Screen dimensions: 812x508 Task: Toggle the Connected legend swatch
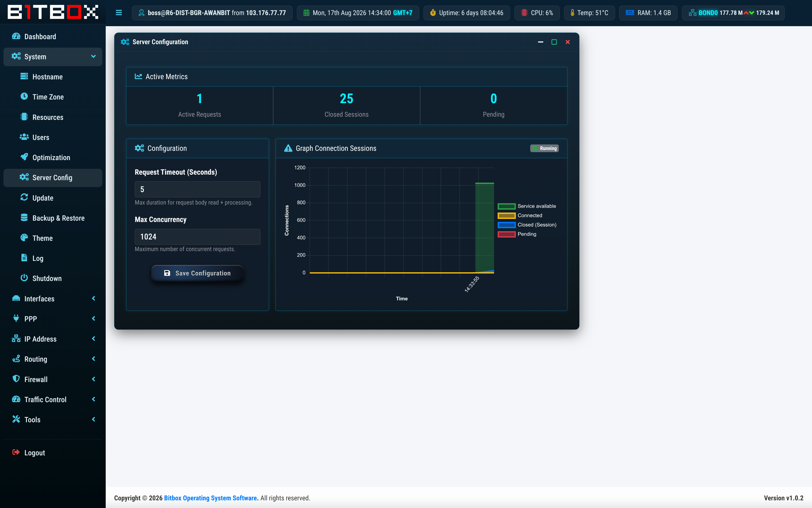pyautogui.click(x=506, y=216)
